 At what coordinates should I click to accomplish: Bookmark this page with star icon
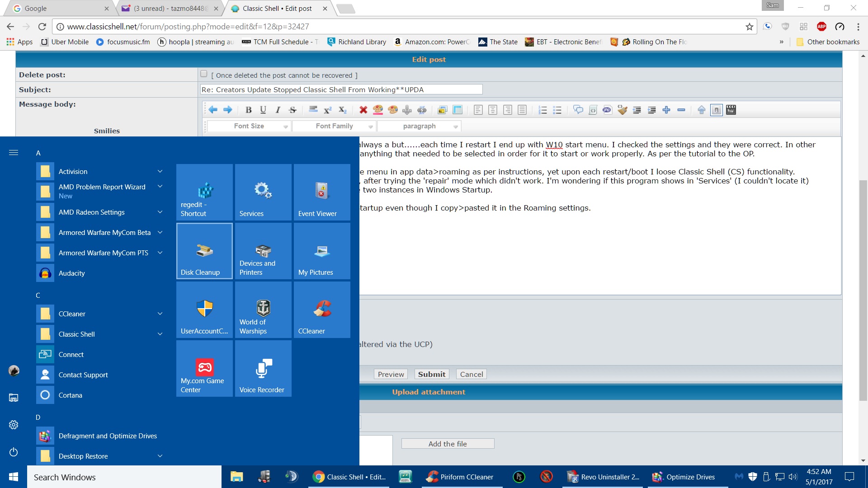749,27
